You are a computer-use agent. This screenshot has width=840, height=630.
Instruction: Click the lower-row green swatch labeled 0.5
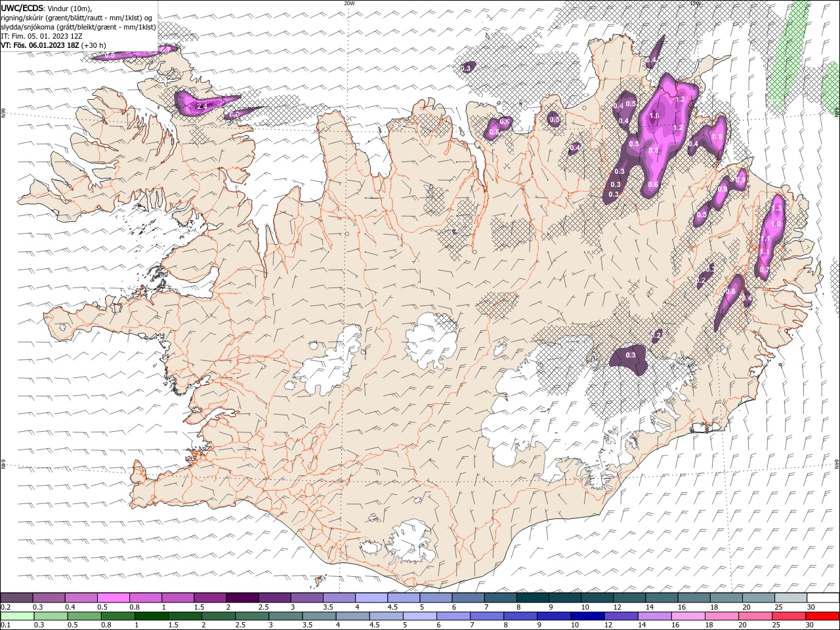(84, 616)
